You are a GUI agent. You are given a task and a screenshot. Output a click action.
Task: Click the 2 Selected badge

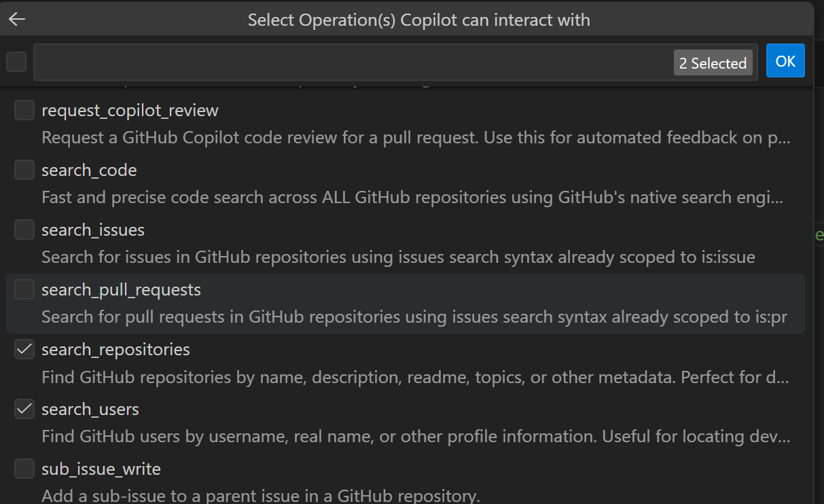click(x=713, y=62)
